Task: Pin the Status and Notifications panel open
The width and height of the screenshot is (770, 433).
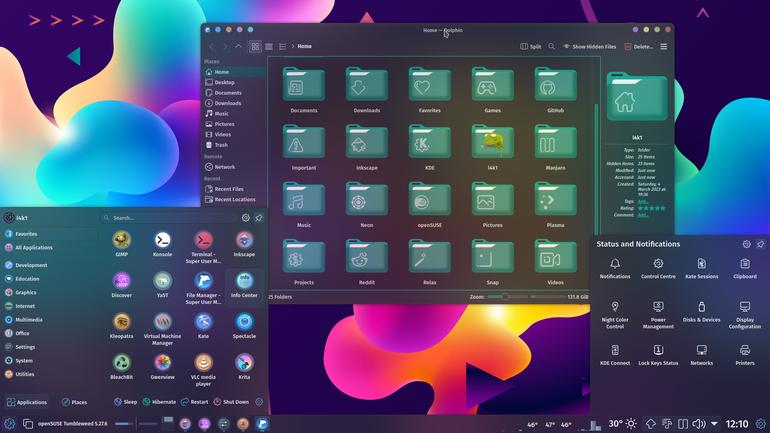Action: coord(760,244)
